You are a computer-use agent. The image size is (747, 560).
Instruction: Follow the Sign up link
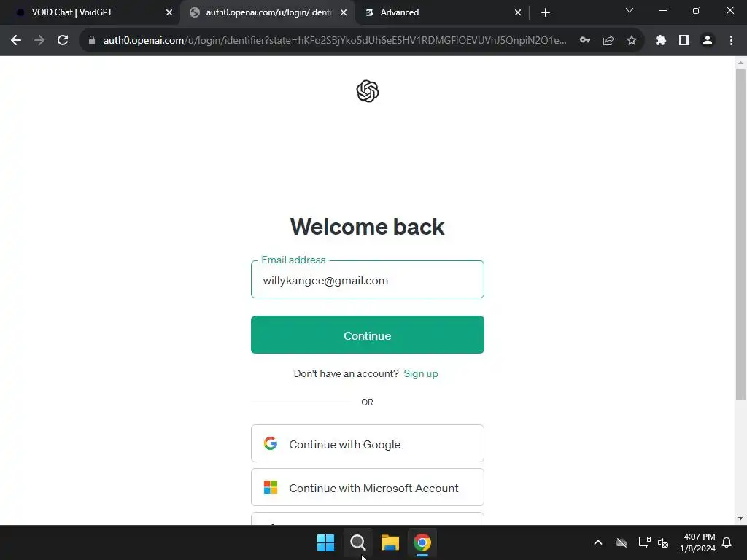[421, 374]
